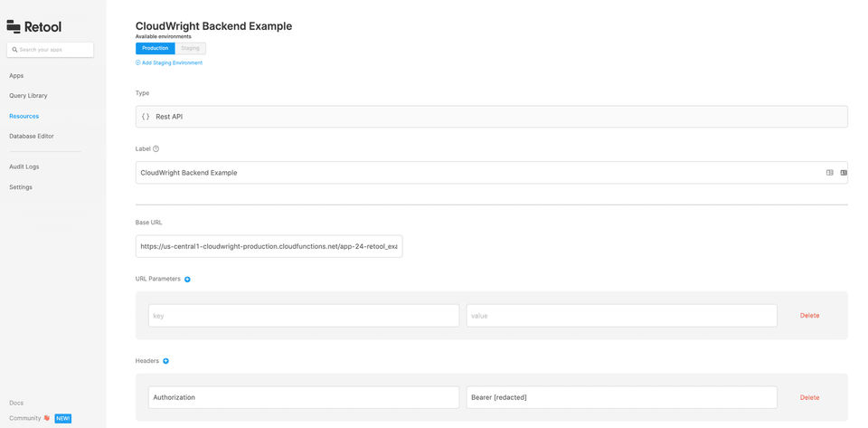Add a new header with plus icon
Image resolution: width=868 pixels, height=428 pixels.
pyautogui.click(x=165, y=361)
